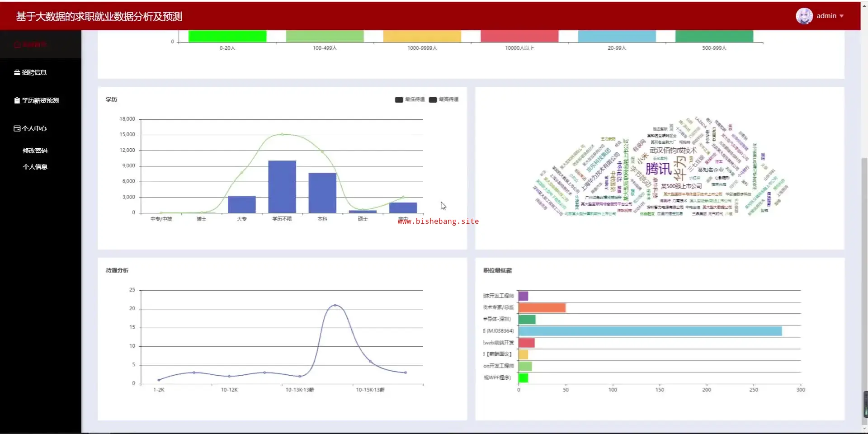Toggle the 最低待遇 legend item
Viewport: 868px width, 434px height.
point(410,99)
